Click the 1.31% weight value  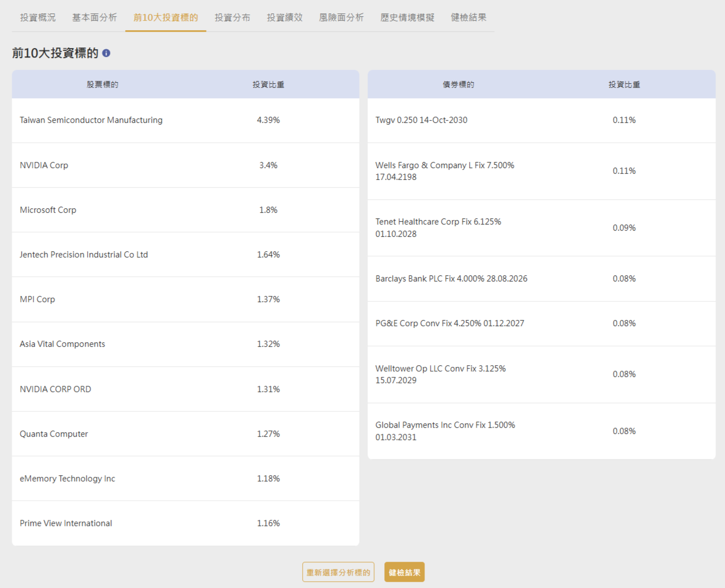[x=268, y=389]
